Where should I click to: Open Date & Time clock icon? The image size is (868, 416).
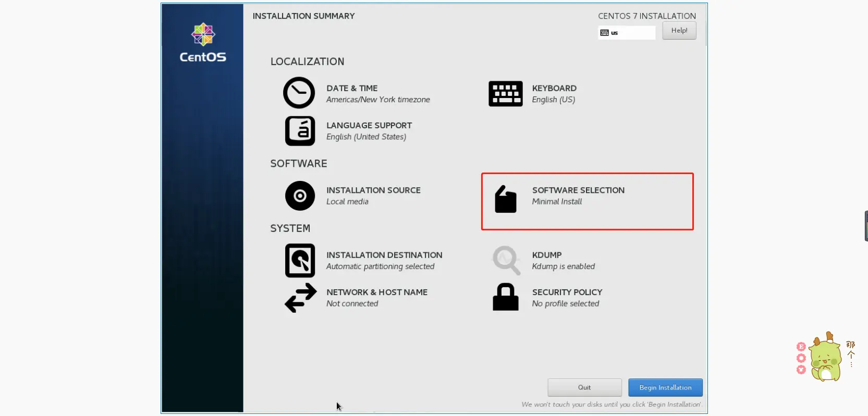pyautogui.click(x=299, y=93)
